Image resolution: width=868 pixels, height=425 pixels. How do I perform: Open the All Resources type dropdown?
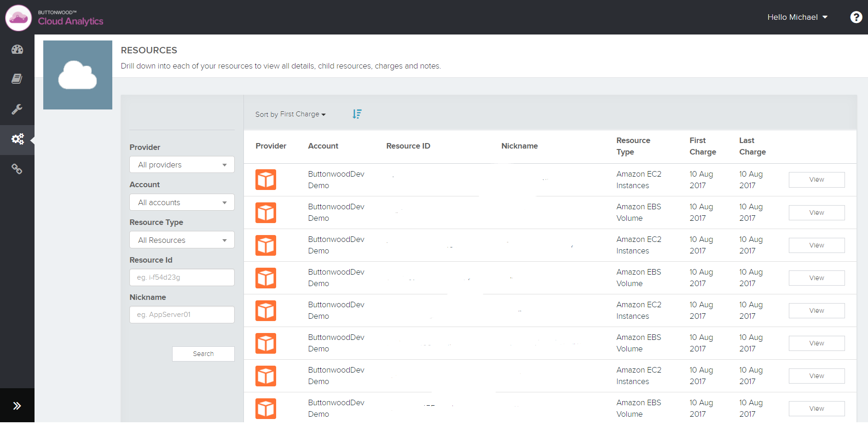click(x=182, y=240)
